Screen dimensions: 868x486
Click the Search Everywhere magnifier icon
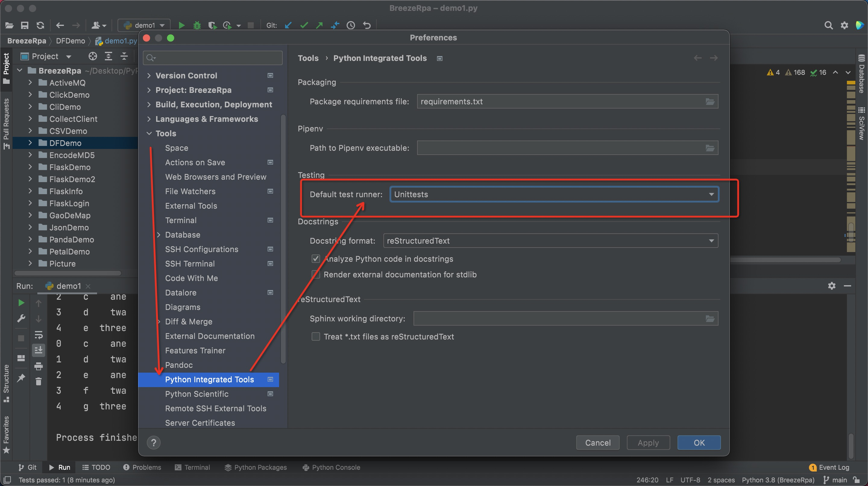point(829,25)
